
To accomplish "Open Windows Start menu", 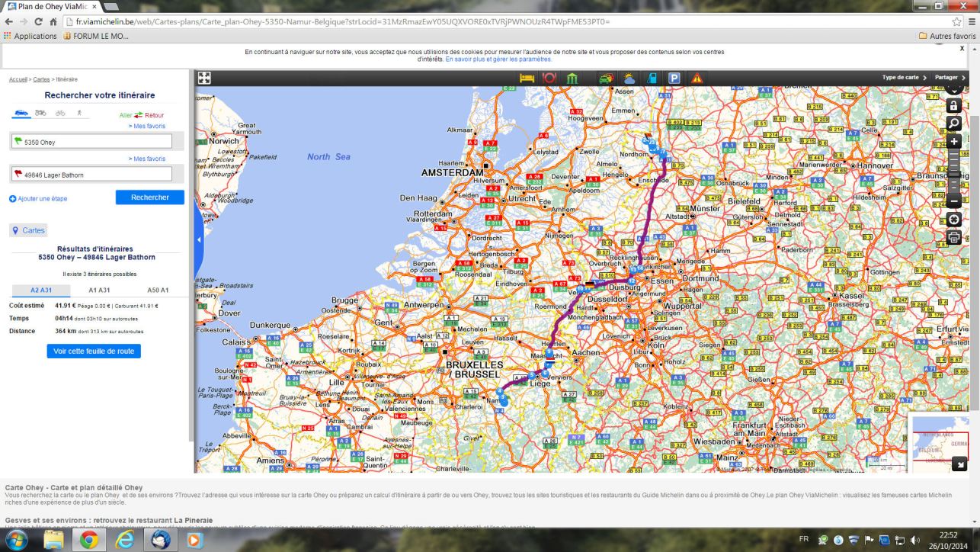I will coord(16,540).
